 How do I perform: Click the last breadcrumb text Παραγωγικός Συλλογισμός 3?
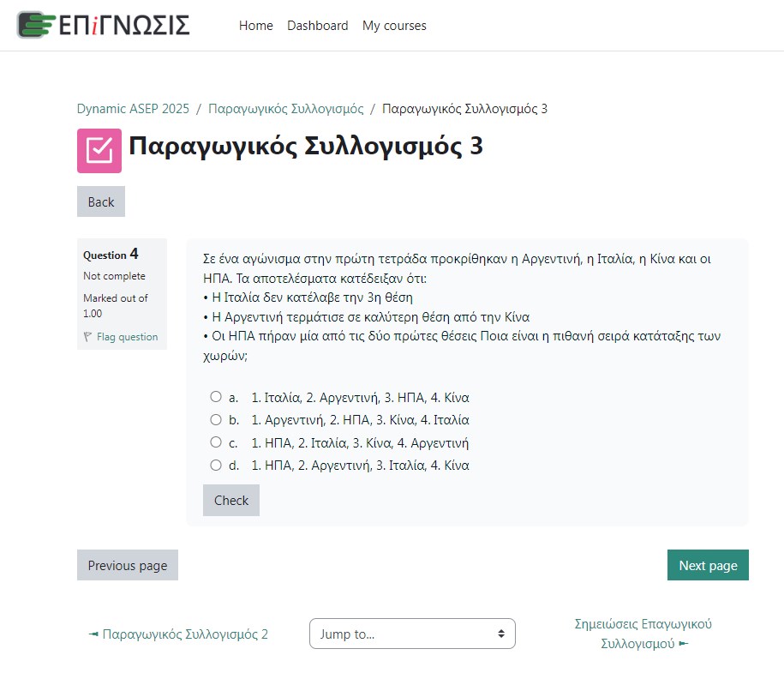[464, 109]
